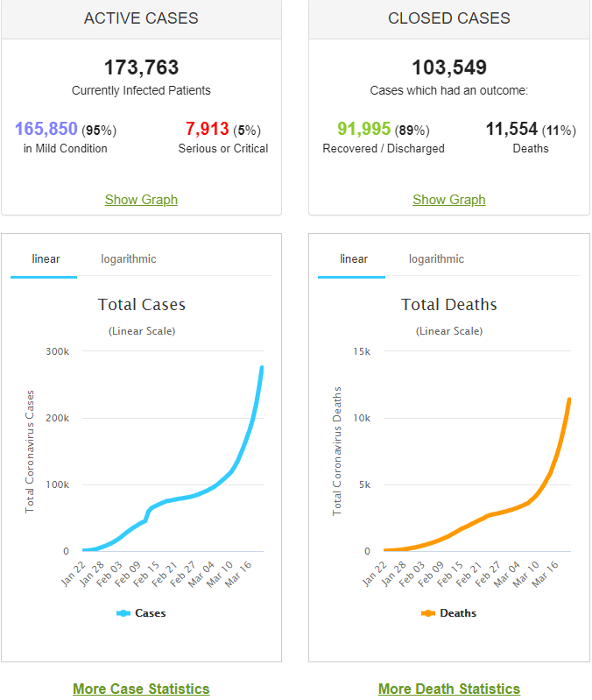This screenshot has height=700, width=592.
Task: Click the Cases legend label
Action: click(151, 613)
